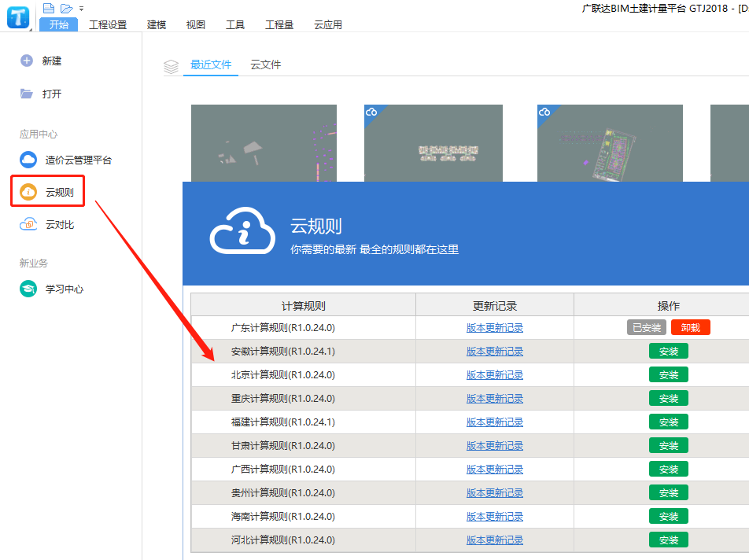
Task: Open 版本更新记录 link for 福建计算规则
Action: click(494, 422)
